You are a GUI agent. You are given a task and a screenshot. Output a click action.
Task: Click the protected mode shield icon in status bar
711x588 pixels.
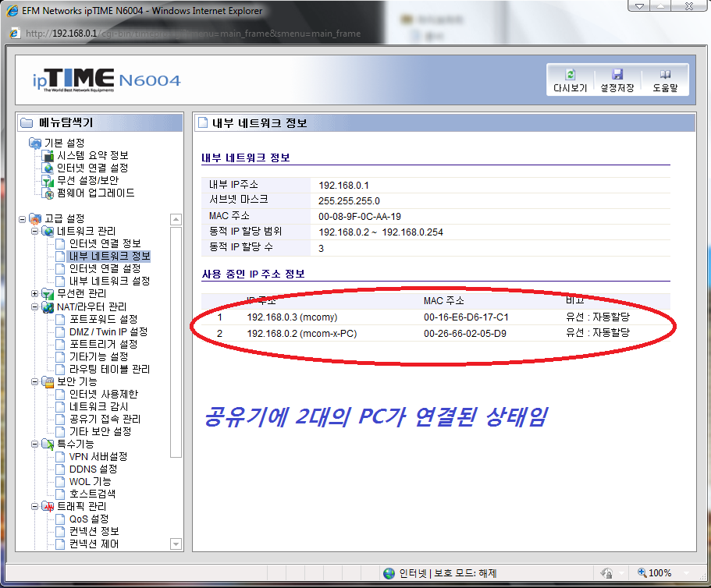click(606, 573)
